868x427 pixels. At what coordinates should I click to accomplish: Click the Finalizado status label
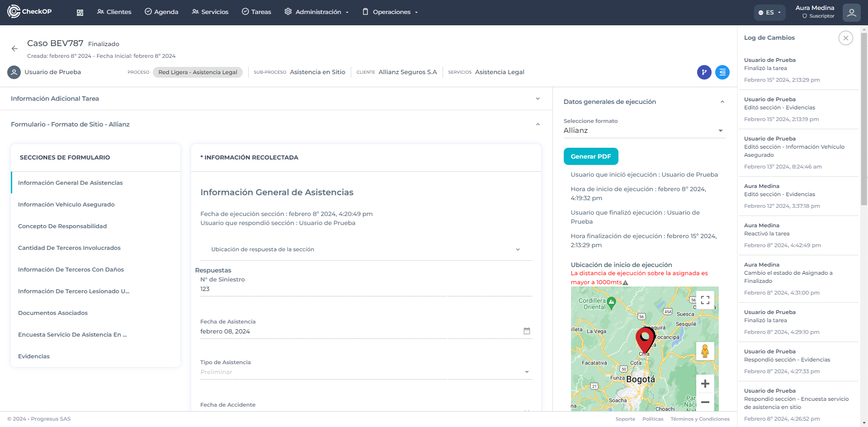click(x=104, y=44)
